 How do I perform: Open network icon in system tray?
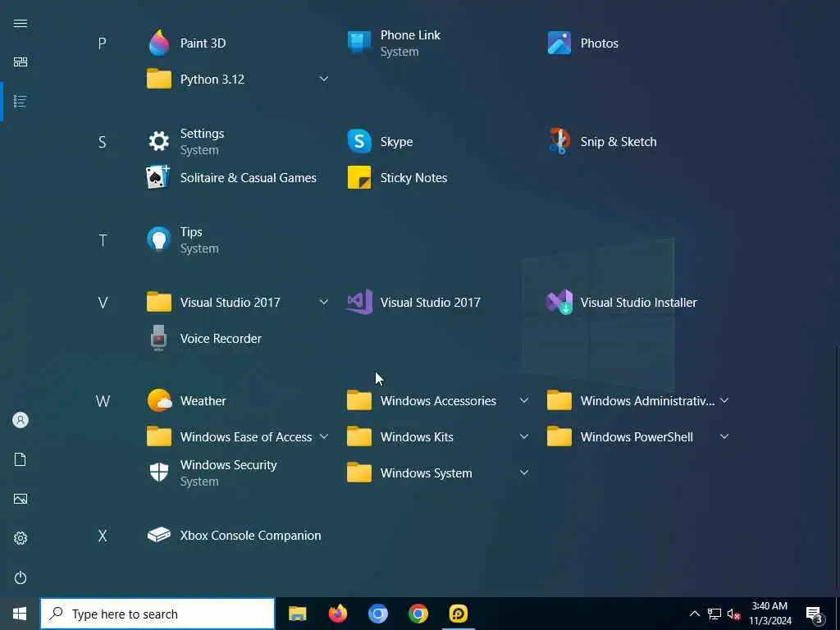[714, 614]
